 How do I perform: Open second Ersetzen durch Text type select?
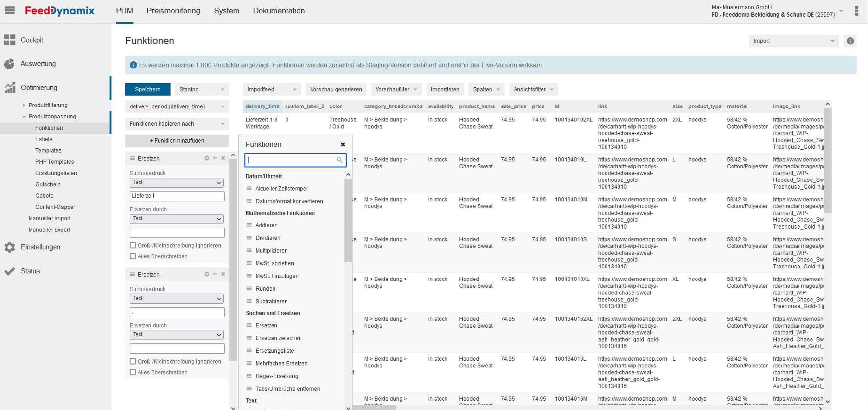(x=177, y=335)
